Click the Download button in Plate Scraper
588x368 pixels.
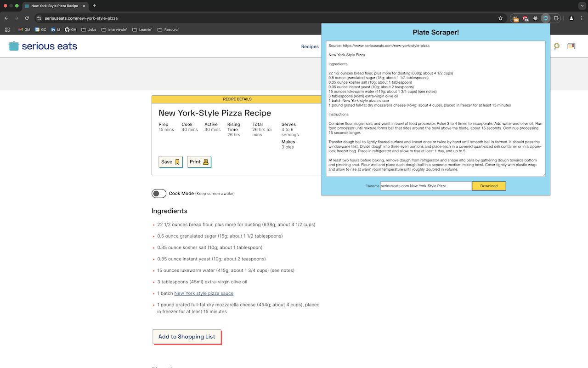(489, 186)
